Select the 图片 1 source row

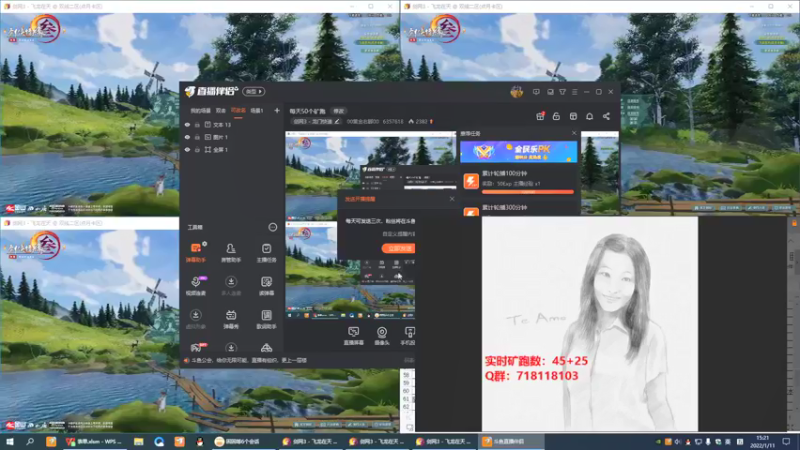231,137
